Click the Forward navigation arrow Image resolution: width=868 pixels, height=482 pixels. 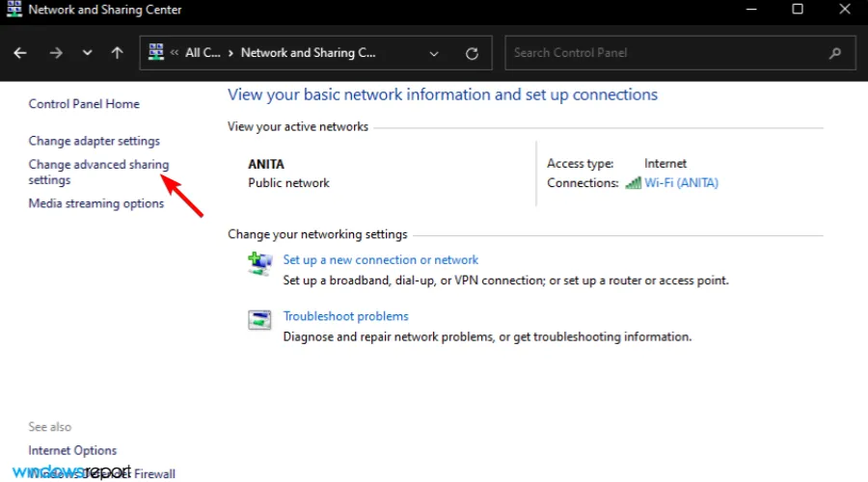(56, 53)
